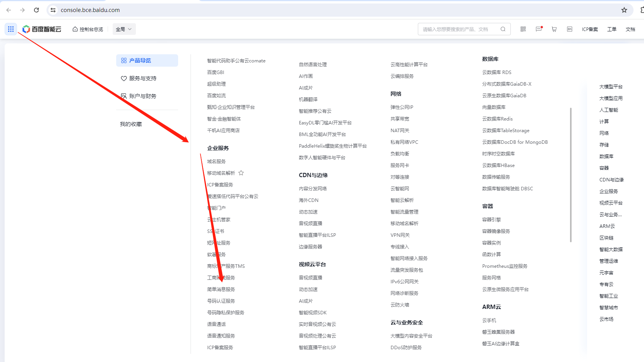Reload the page in the browser
Viewport: 644px width, 362px height.
point(36,10)
